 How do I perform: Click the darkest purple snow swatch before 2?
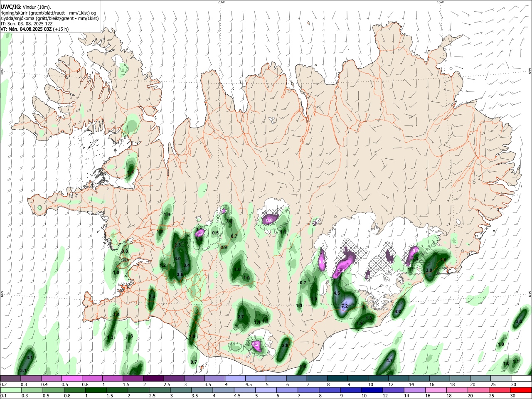[x=153, y=379]
